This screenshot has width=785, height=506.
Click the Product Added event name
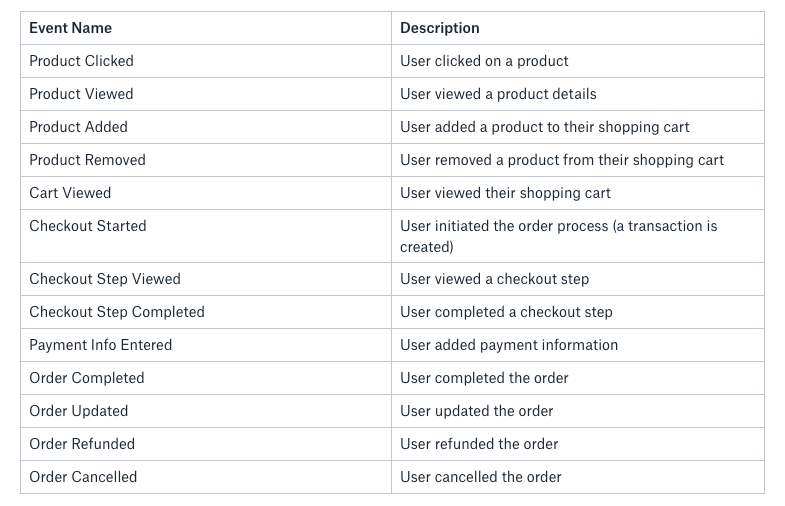pyautogui.click(x=78, y=127)
